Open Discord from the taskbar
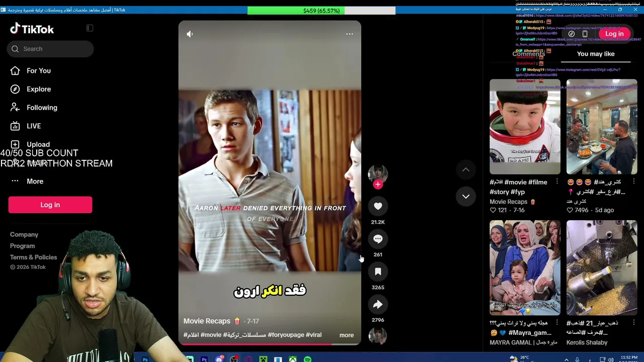The image size is (644, 362). point(219,359)
